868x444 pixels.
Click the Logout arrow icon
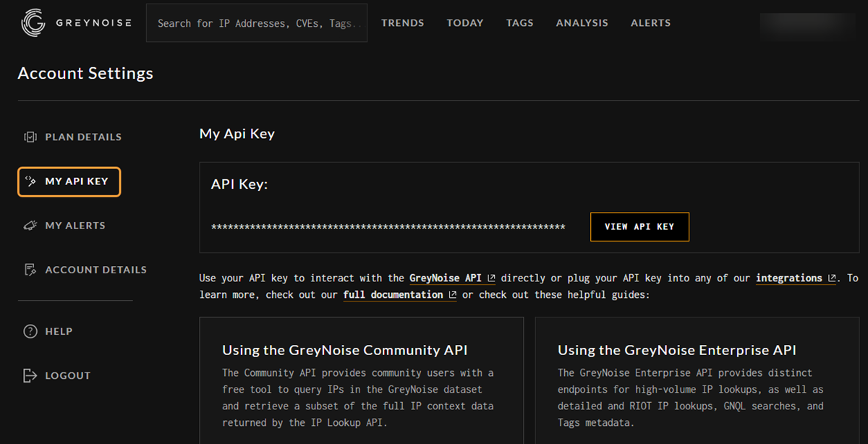[x=30, y=375]
